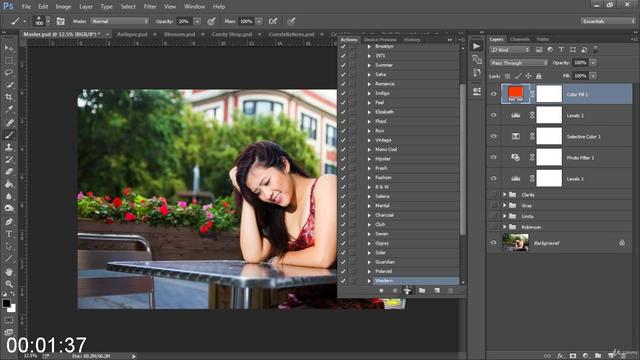Image resolution: width=640 pixels, height=360 pixels.
Task: Click the Levels 2 layer name
Action: 575,116
